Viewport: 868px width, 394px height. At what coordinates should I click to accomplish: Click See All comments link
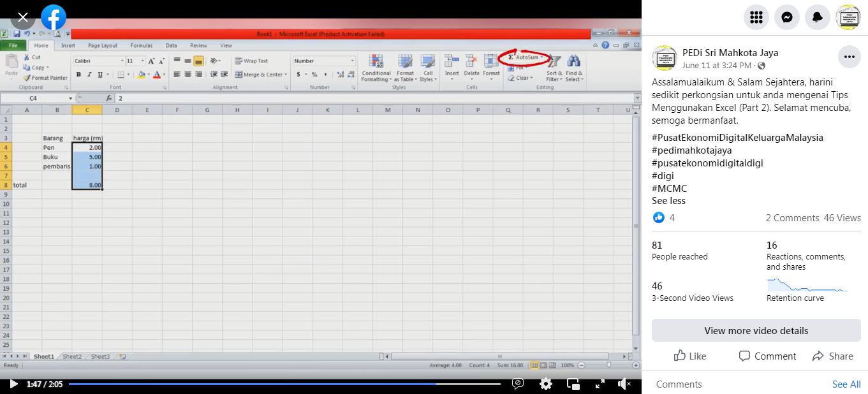(x=846, y=384)
